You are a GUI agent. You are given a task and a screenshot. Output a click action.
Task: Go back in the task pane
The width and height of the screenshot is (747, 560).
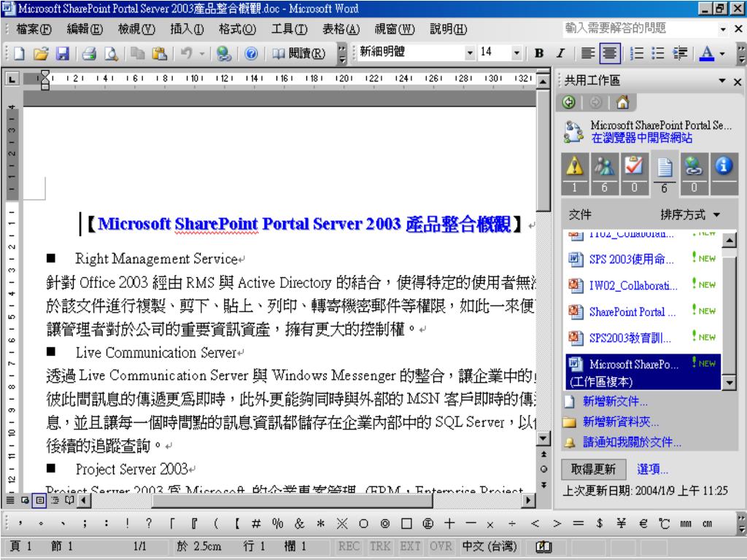click(x=569, y=102)
